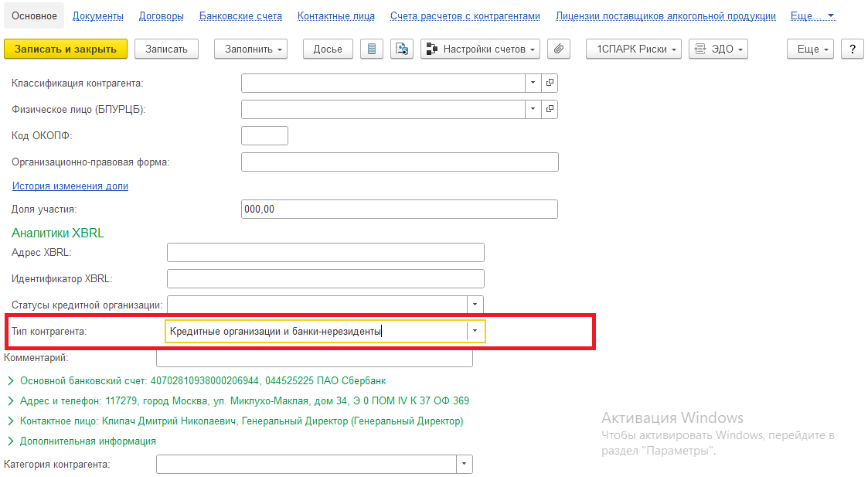Expand Основной банковский счет section
The width and height of the screenshot is (868, 477).
click(x=11, y=380)
